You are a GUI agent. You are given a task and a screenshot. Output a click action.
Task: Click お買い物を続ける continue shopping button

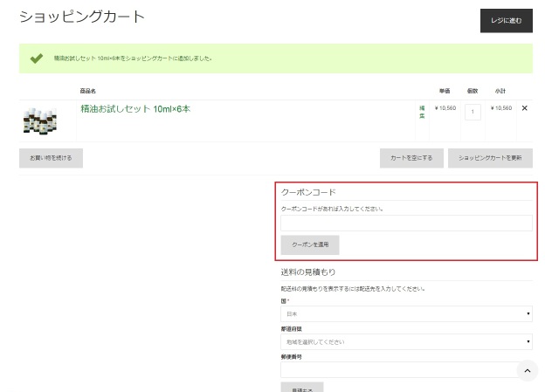(51, 158)
